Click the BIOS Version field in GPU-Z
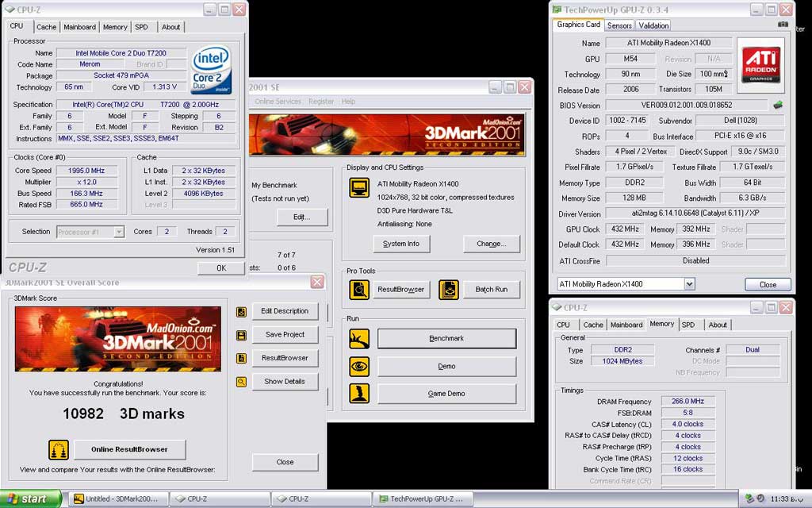The height and width of the screenshot is (508, 812). coord(687,106)
